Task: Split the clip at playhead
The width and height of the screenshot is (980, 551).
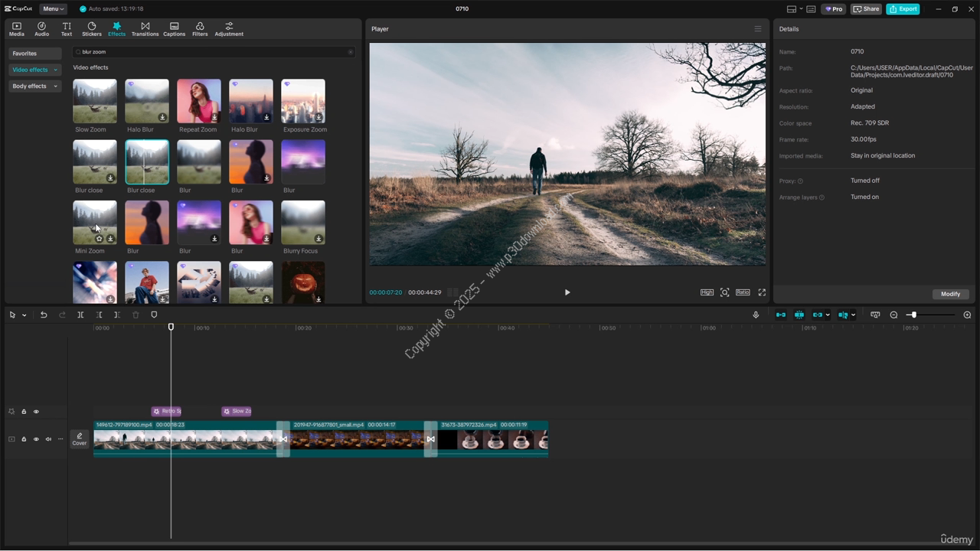Action: [80, 315]
